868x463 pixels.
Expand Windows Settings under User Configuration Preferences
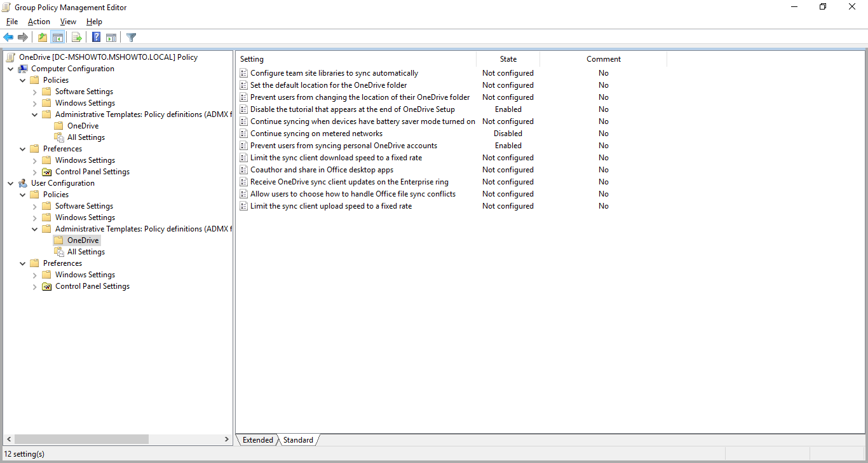click(35, 275)
